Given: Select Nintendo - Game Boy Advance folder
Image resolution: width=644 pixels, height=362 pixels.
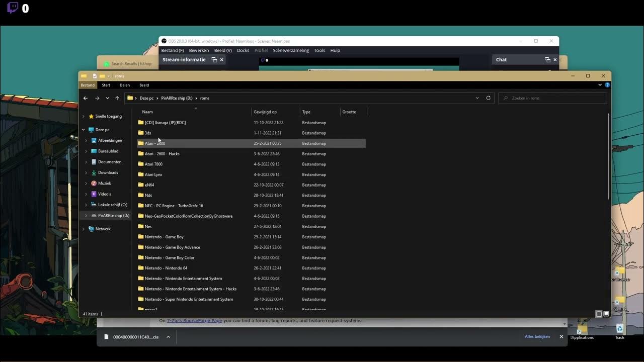Looking at the screenshot, I should [173, 247].
